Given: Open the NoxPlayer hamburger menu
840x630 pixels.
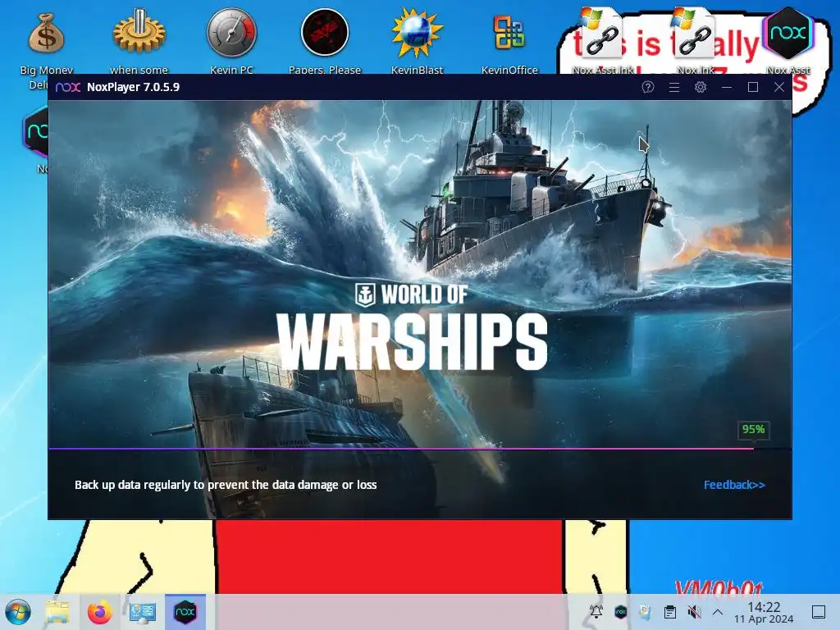Looking at the screenshot, I should [x=674, y=87].
